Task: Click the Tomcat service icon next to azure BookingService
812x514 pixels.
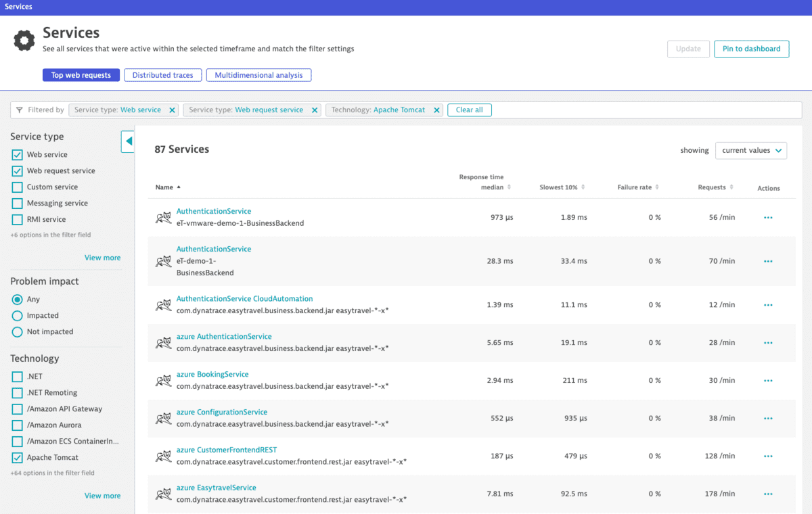Action: (163, 380)
